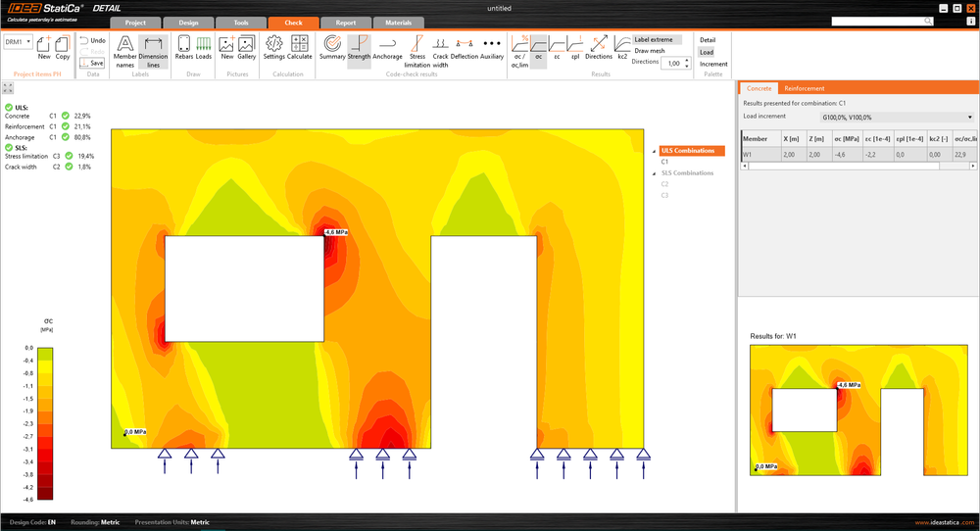Screen dimensions: 980x531
Task: Open the DRM1 project item dropdown
Action: (x=18, y=42)
